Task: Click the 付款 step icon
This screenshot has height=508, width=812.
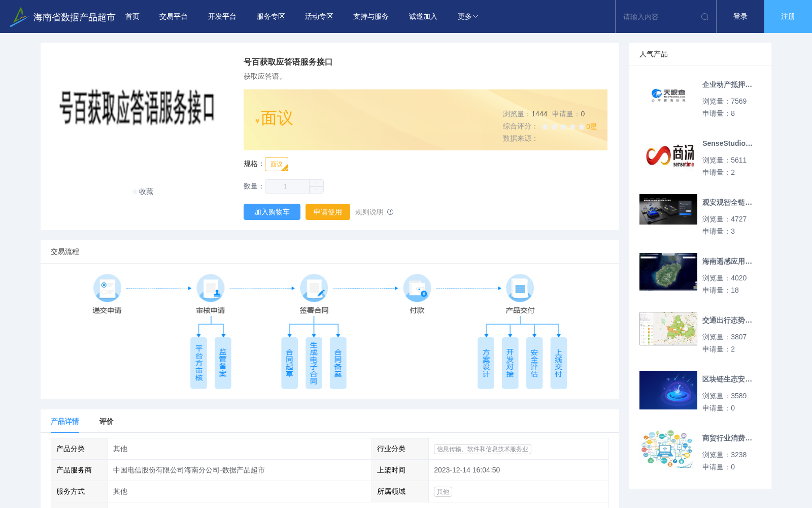Action: (417, 288)
